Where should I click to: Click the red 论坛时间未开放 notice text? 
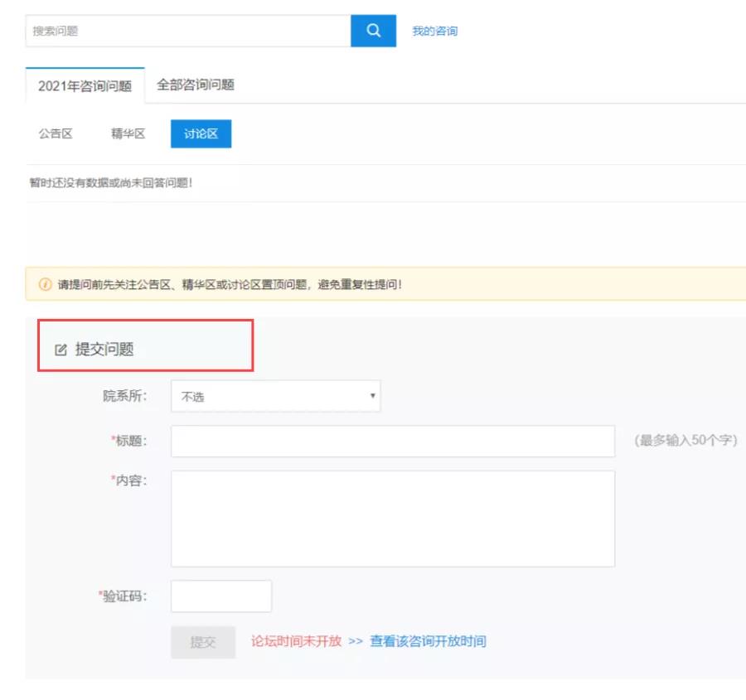[x=296, y=641]
